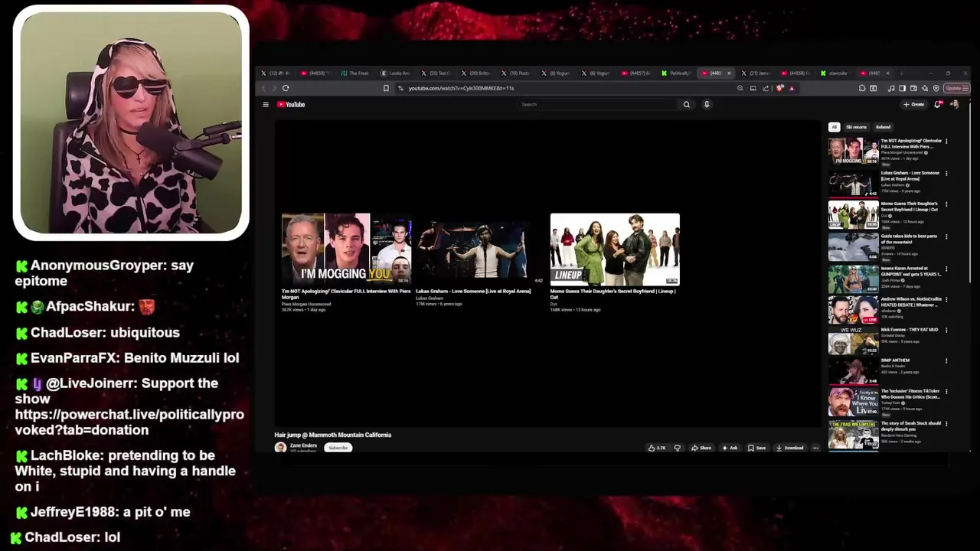Open Andrew Wilson live debate thumbnail
Screen dimensions: 980x551
[854, 310]
